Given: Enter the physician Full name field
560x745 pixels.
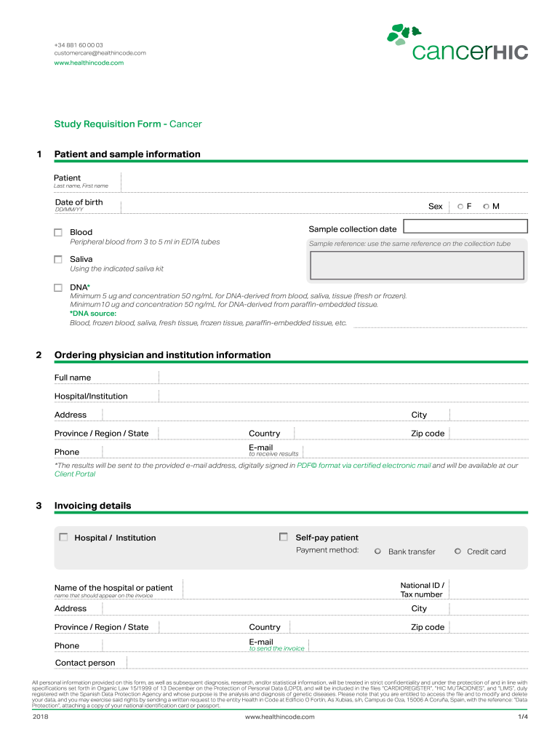Looking at the screenshot, I should pyautogui.click(x=342, y=376).
